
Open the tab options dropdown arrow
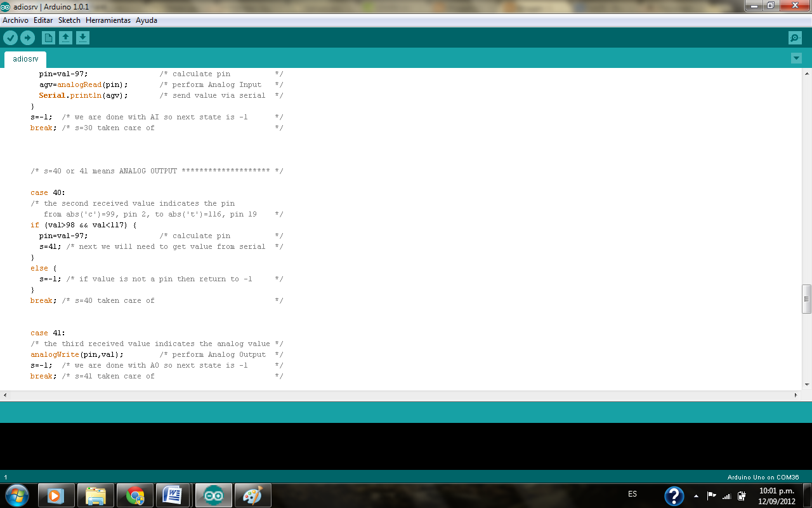coord(797,58)
